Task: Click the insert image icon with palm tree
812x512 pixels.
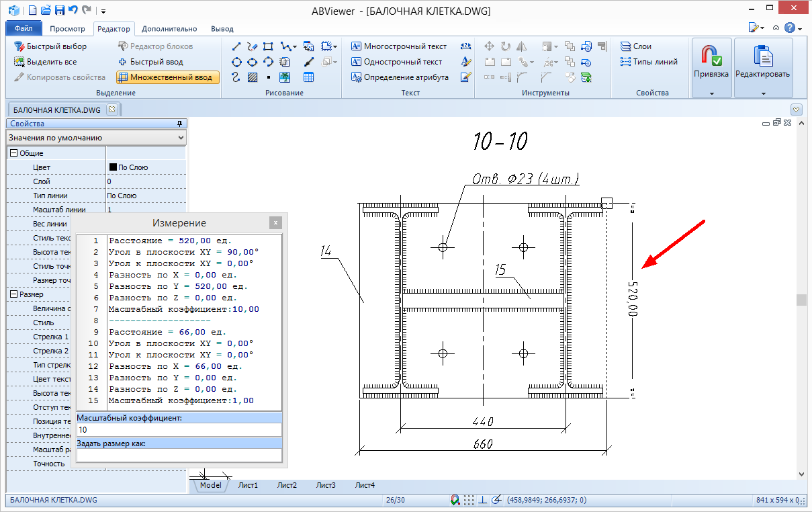Action: (285, 77)
